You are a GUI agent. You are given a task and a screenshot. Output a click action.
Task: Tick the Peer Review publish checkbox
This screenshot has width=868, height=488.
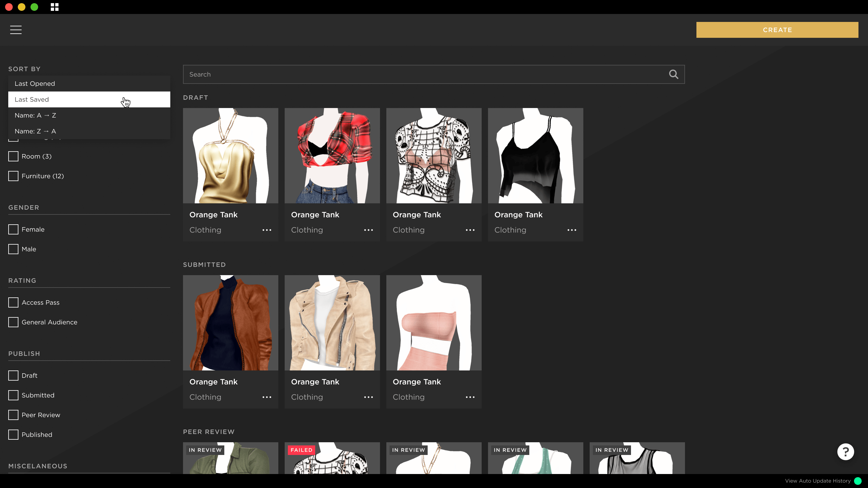click(13, 415)
